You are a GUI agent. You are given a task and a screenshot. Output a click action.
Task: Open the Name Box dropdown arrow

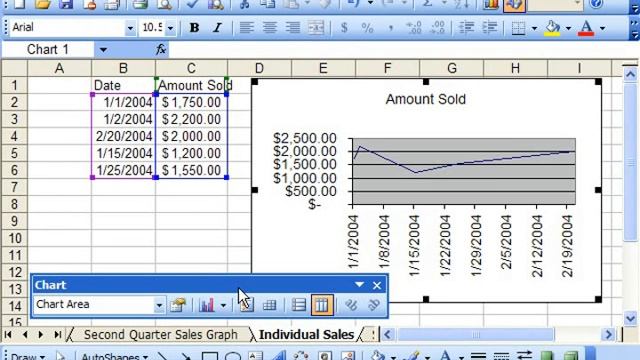103,50
